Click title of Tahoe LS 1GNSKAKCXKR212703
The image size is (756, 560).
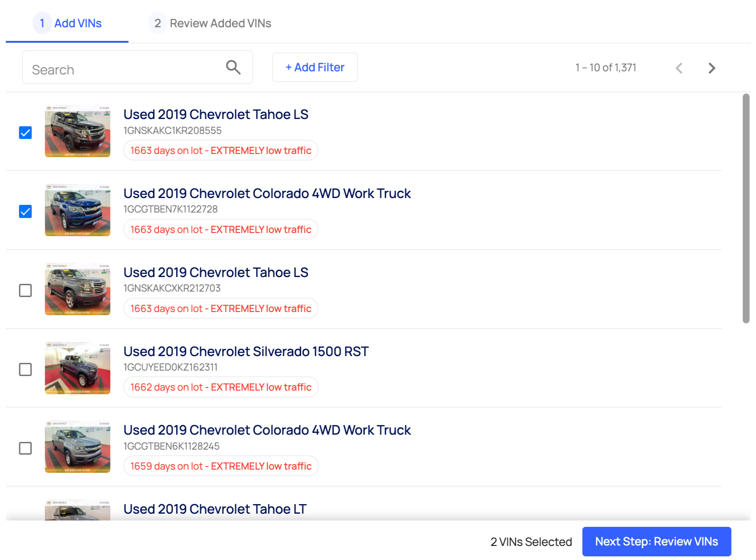point(216,273)
